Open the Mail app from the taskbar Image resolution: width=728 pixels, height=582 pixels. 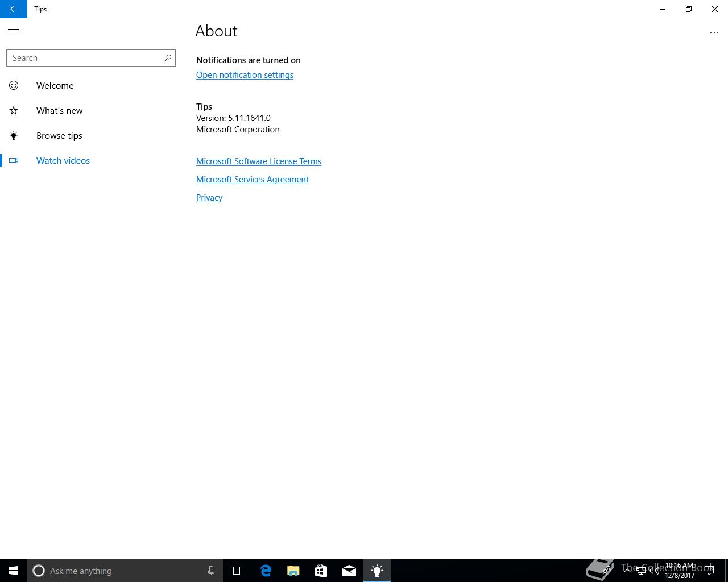click(x=349, y=571)
